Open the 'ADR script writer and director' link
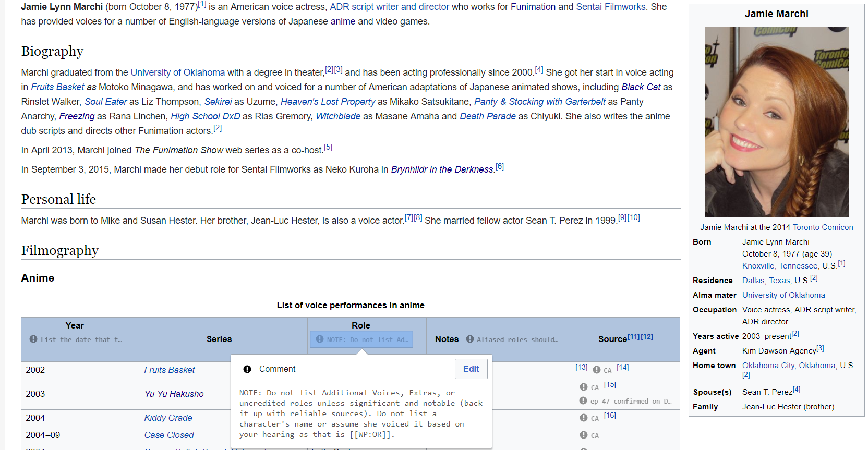 click(389, 7)
